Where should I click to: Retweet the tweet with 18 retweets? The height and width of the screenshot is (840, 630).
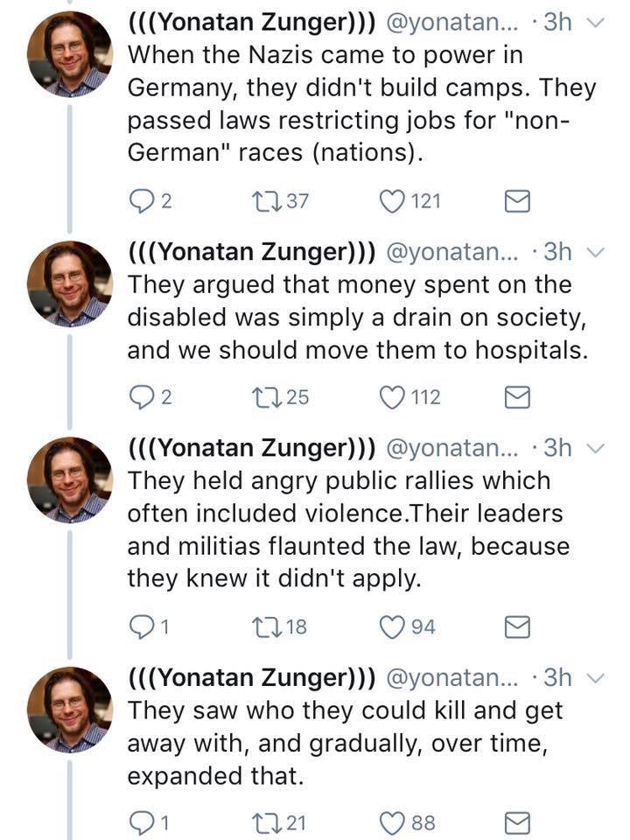(259, 627)
